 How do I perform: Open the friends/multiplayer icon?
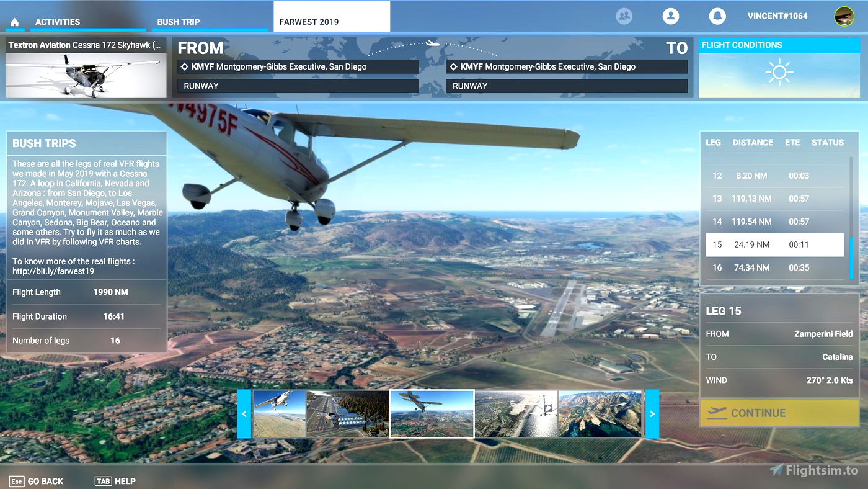tap(624, 16)
